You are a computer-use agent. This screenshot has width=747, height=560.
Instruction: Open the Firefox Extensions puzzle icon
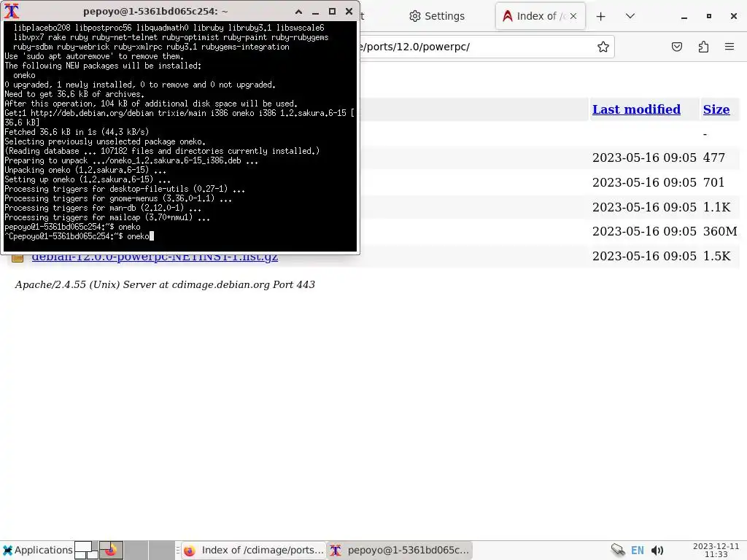pos(704,47)
